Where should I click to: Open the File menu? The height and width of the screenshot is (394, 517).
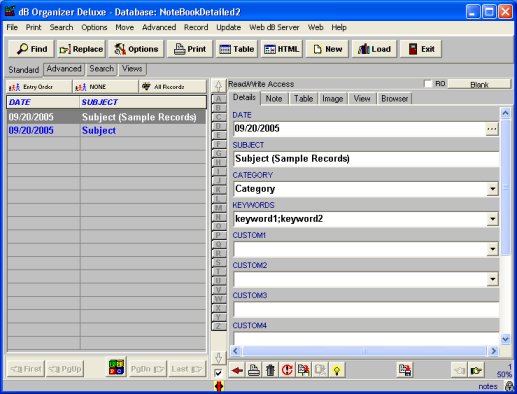[12, 27]
